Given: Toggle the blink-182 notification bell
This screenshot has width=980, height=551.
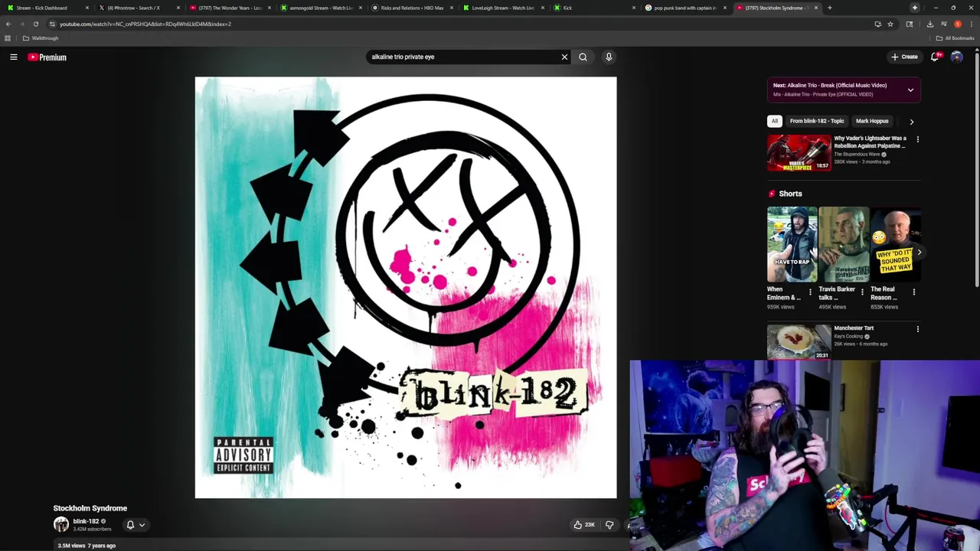Looking at the screenshot, I should [x=130, y=525].
